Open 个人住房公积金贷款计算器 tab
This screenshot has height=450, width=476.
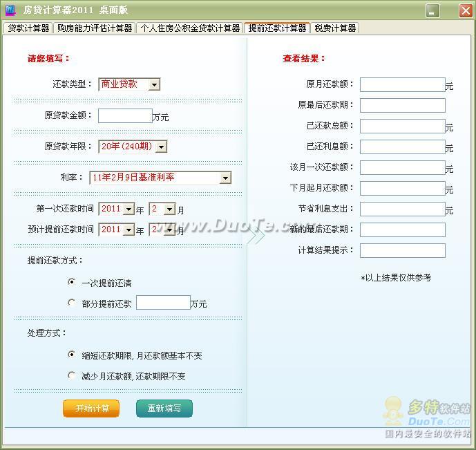(190, 28)
